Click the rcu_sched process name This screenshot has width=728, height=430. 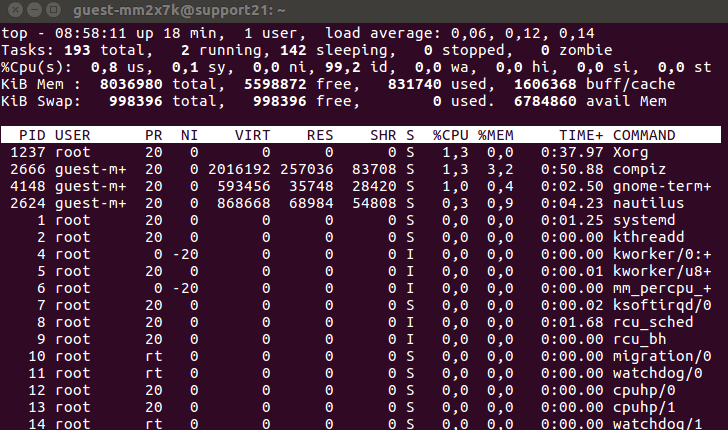(652, 323)
